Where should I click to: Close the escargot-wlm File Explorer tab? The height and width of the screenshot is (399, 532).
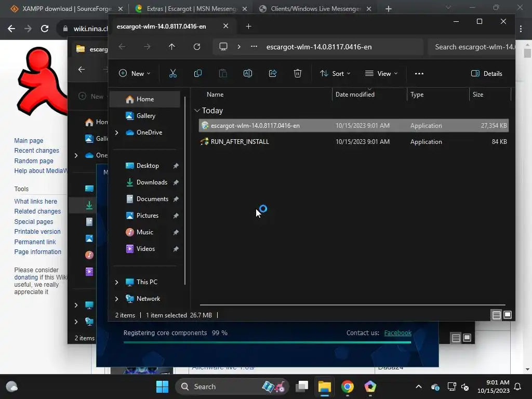pos(225,26)
